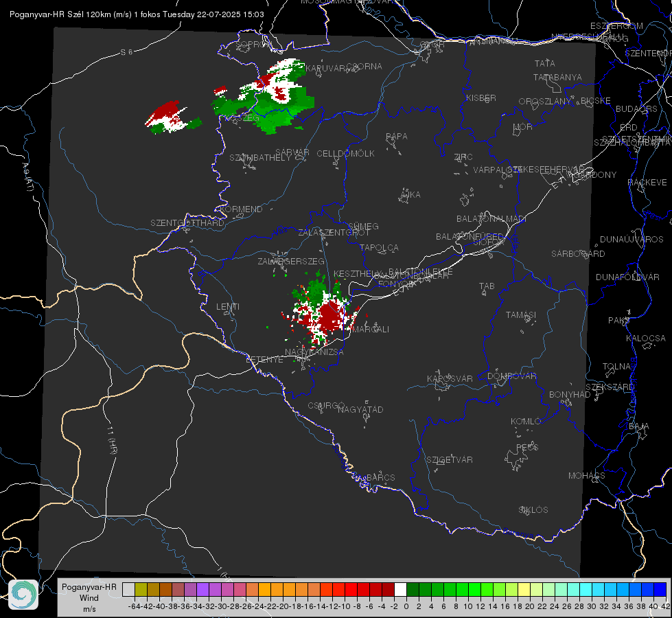Choose the yellow swatch between 18 and 20
Image resolution: width=672 pixels, height=618 pixels.
tap(524, 590)
